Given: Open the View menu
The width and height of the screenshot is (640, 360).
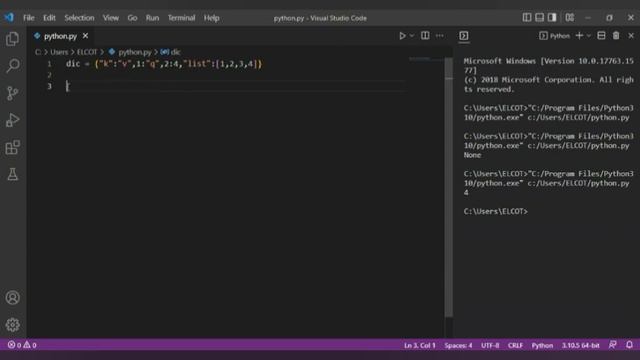Looking at the screenshot, I should click(111, 18).
